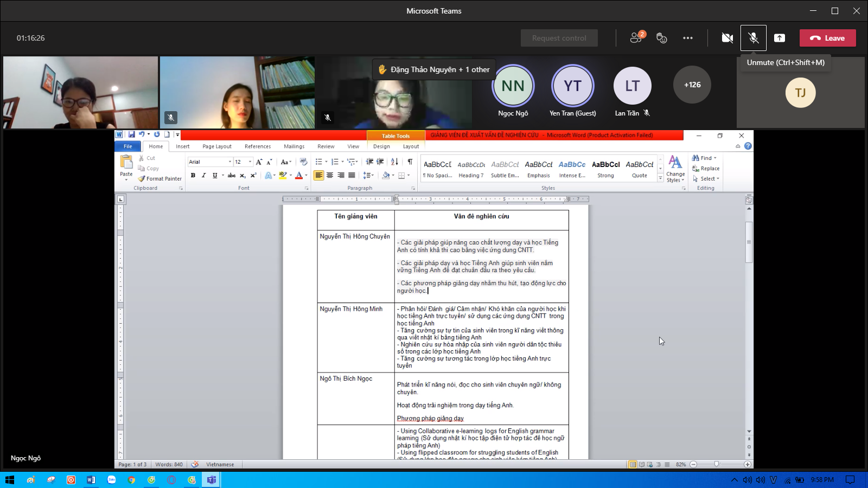Turn on the camera
Screen dimensions: 868x488
[x=727, y=38]
